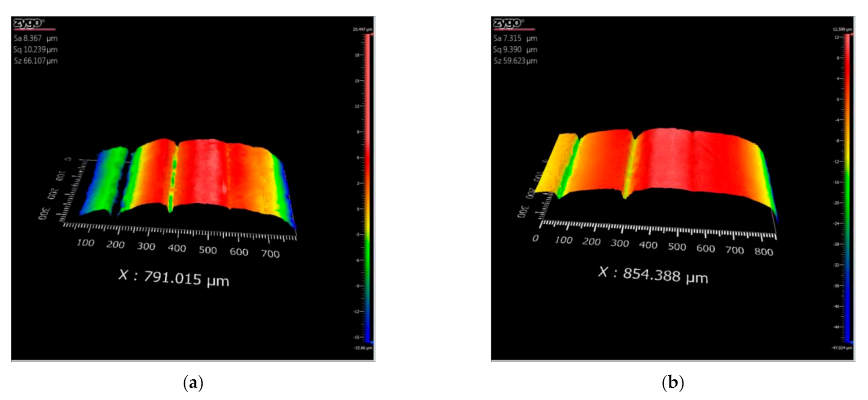868x400 pixels.
Task: Click the figure caption '(a)'
Action: (194, 383)
